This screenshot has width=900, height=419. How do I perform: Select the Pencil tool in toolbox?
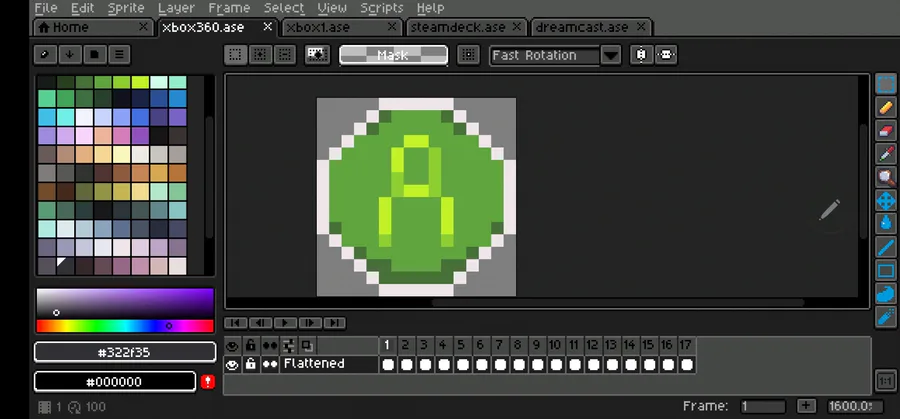(886, 107)
